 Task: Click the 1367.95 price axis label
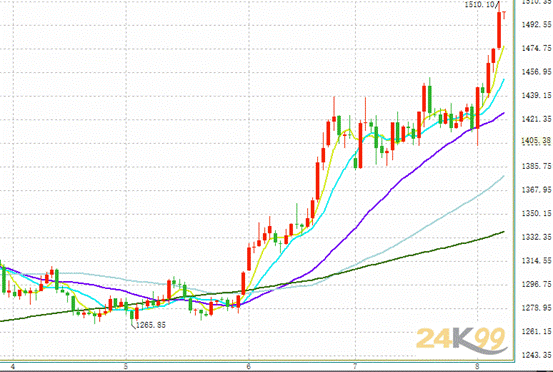pos(537,190)
